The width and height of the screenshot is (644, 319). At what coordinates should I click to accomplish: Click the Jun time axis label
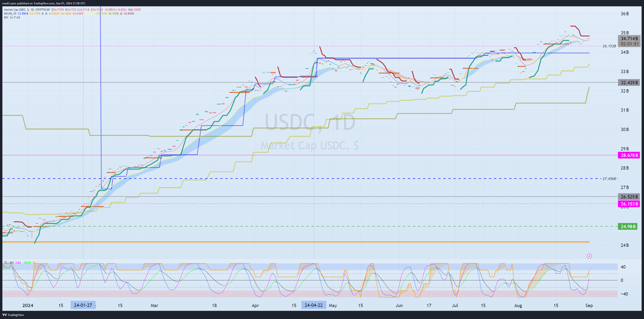pos(399,305)
